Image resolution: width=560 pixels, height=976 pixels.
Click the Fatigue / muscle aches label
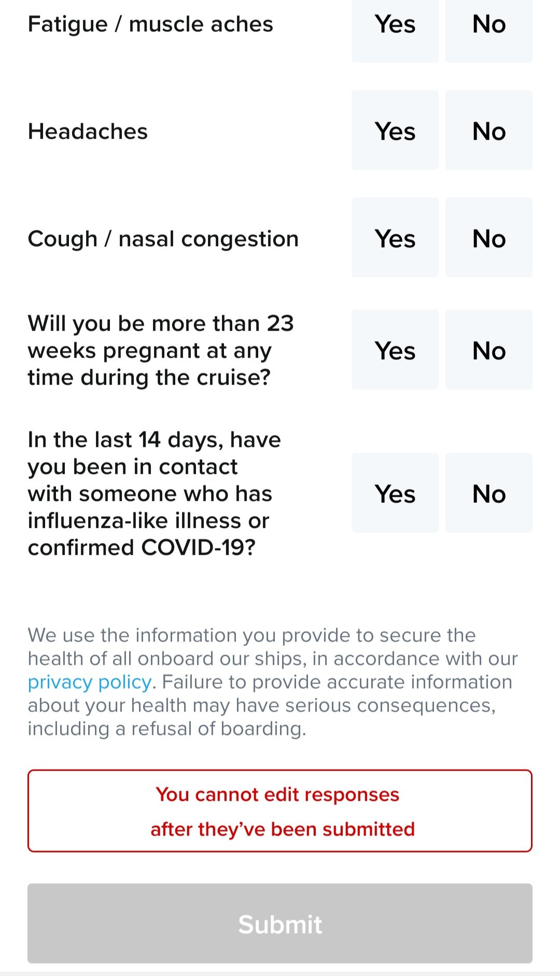[x=150, y=24]
